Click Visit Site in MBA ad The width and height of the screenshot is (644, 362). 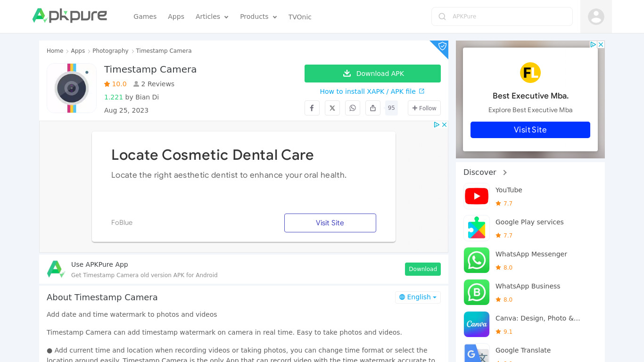pos(530,130)
